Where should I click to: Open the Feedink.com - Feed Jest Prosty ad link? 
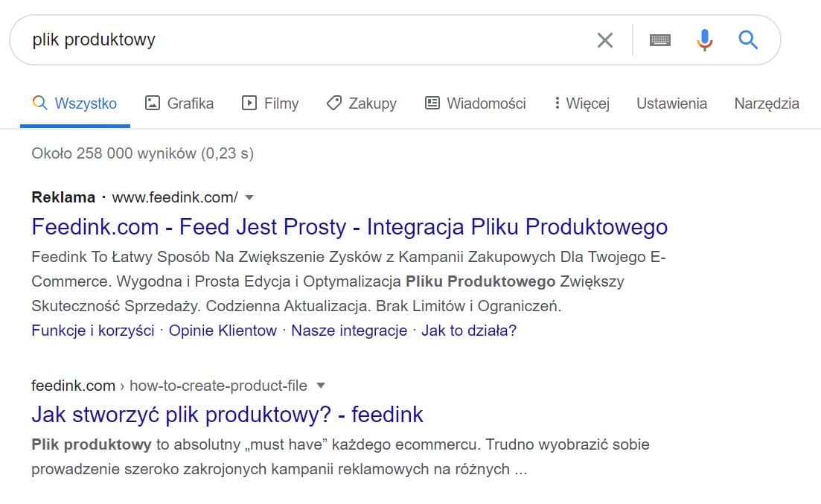coord(349,227)
